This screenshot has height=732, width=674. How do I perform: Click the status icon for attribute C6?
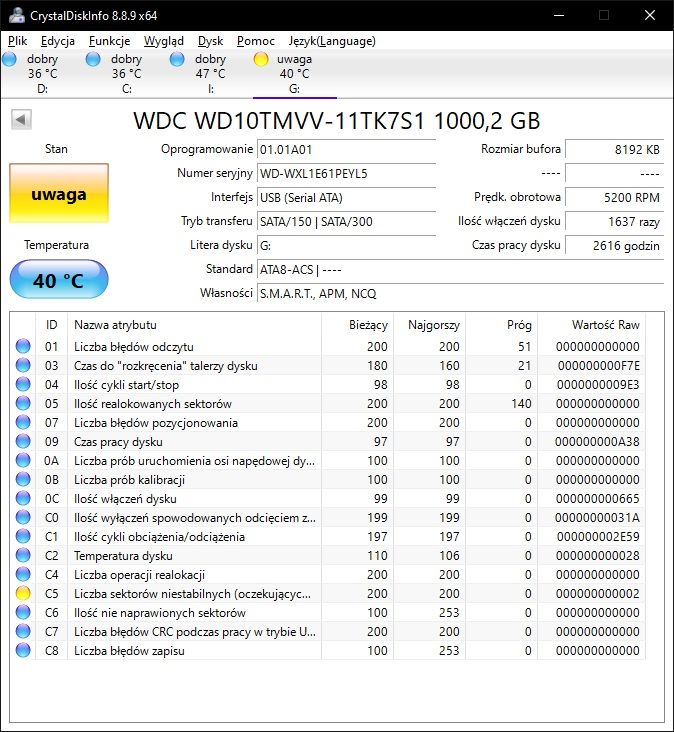[23, 612]
